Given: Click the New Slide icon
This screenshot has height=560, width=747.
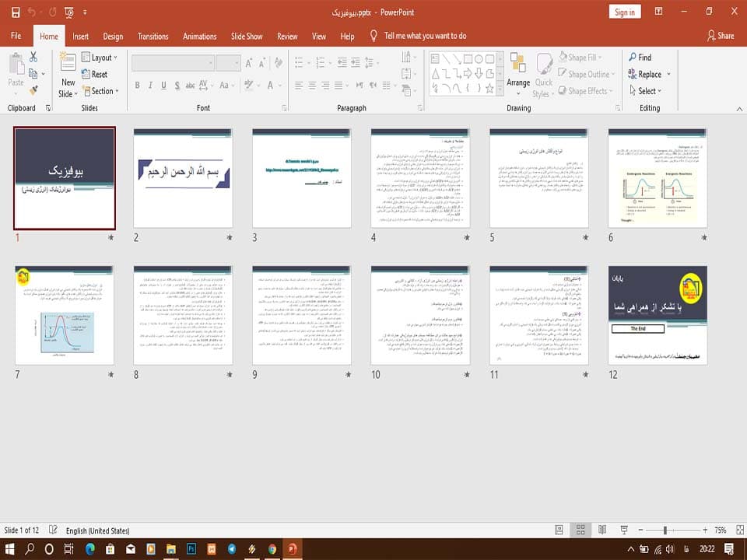Looking at the screenshot, I should [x=68, y=62].
